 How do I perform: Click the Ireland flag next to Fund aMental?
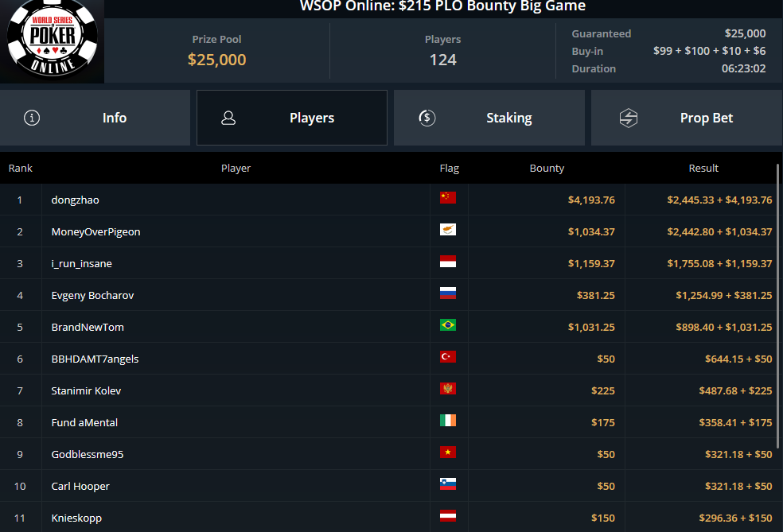pos(448,420)
